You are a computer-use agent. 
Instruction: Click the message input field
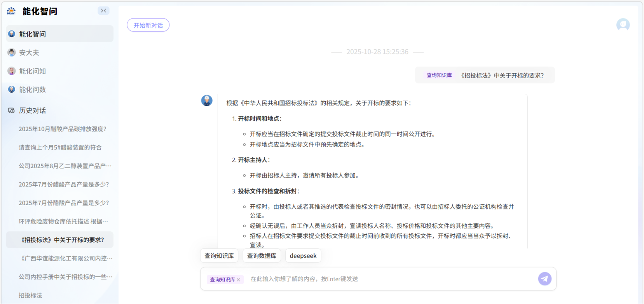(x=389, y=279)
